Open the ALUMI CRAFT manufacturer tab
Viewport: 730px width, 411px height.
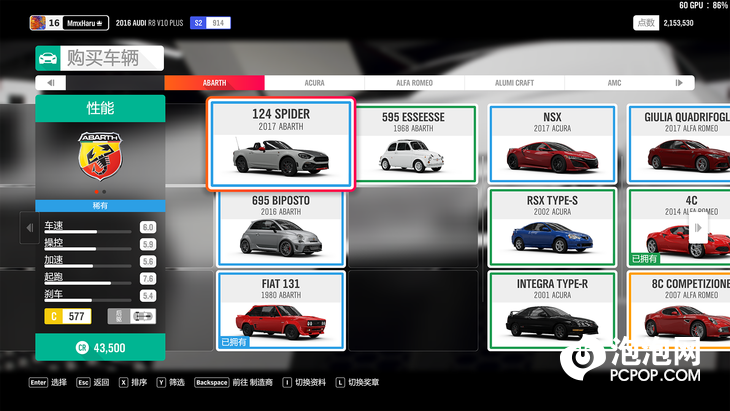pyautogui.click(x=514, y=83)
